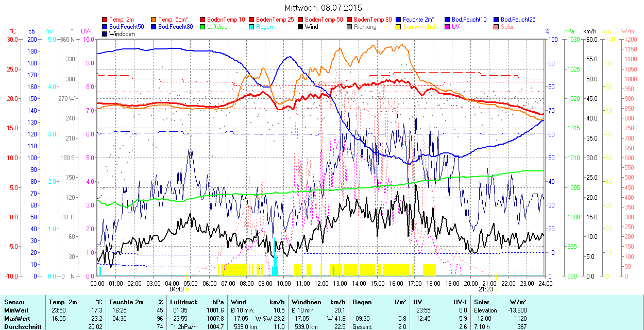This screenshot has width=644, height=330.
Task: Click the magenta UV legend square
Action: (448, 27)
